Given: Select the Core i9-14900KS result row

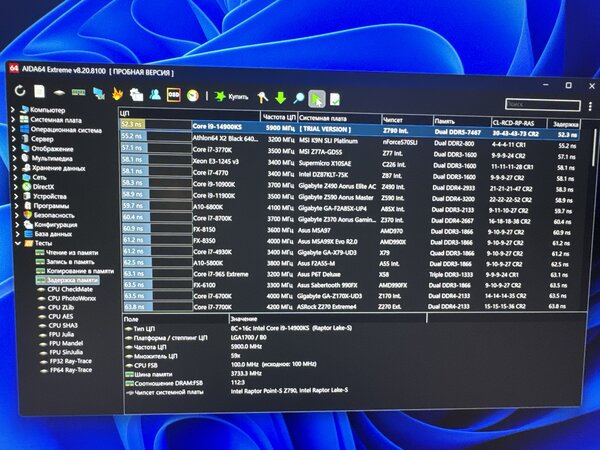Looking at the screenshot, I should pos(349,129).
